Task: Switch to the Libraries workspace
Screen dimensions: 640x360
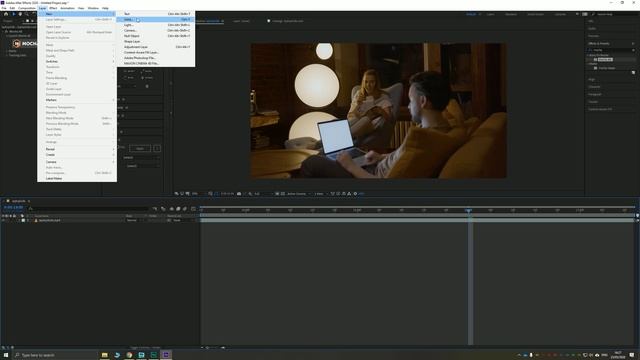Action: point(560,14)
